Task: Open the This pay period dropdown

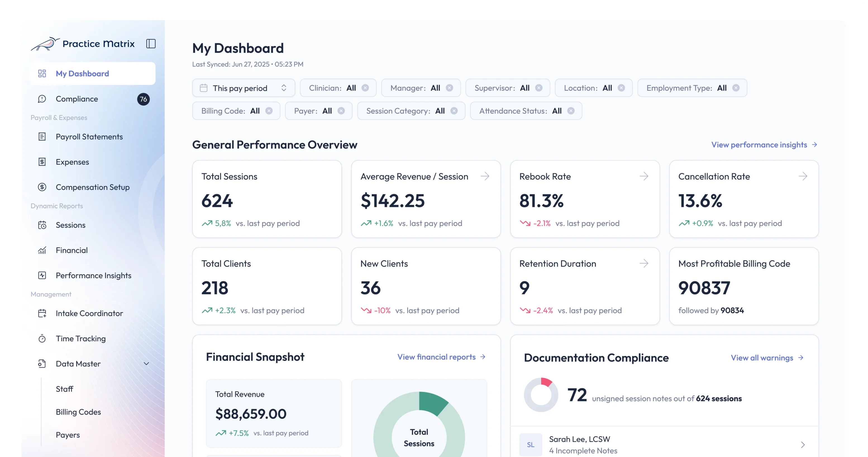Action: pyautogui.click(x=243, y=88)
